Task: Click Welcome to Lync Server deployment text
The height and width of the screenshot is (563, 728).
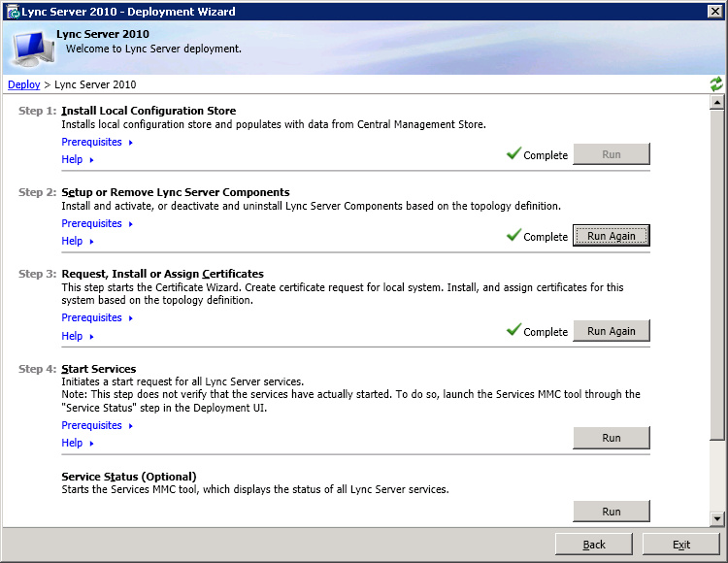Action: pos(153,49)
